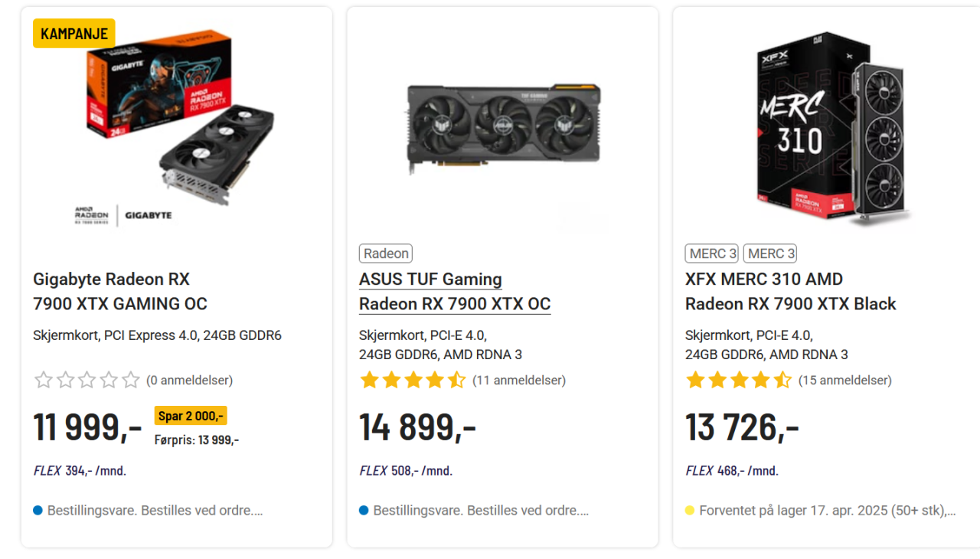View the "0 anmeldelser" reviews link
Image resolution: width=980 pixels, height=559 pixels.
click(189, 380)
